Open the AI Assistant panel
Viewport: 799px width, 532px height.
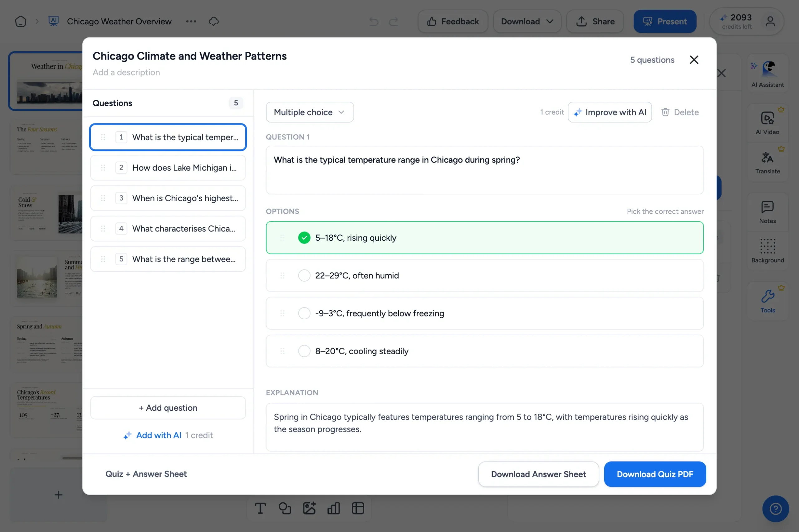pos(767,74)
